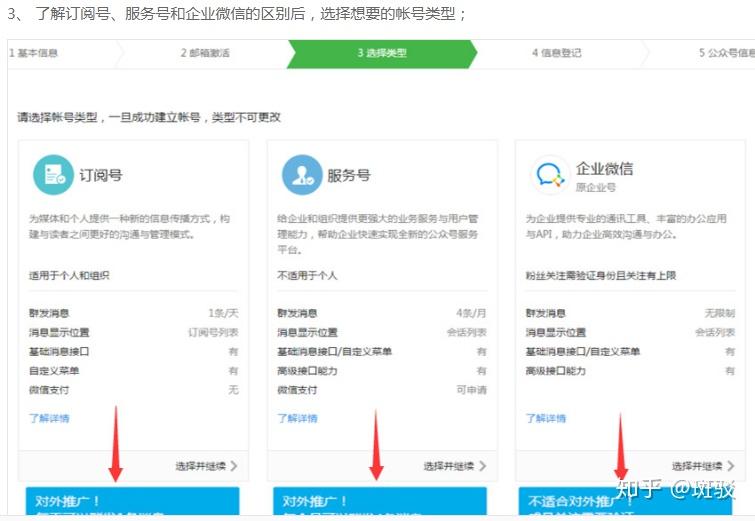Click the chevron beside 服务号 选择并继续
755x521 pixels.
coord(482,466)
